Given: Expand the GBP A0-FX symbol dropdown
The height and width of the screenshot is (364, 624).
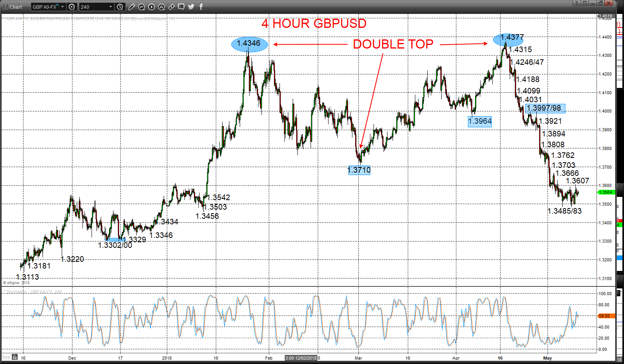Looking at the screenshot, I should (x=63, y=7).
